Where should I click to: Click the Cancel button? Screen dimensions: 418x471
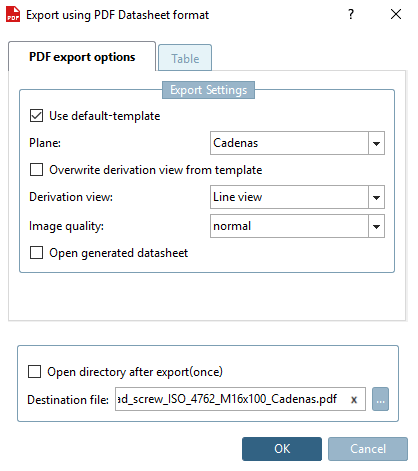[x=368, y=449]
